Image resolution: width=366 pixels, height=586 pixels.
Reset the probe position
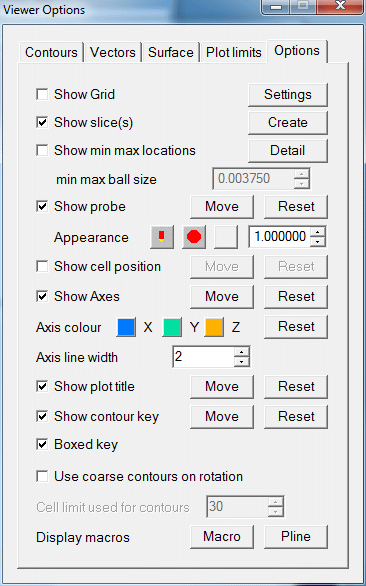pyautogui.click(x=296, y=207)
